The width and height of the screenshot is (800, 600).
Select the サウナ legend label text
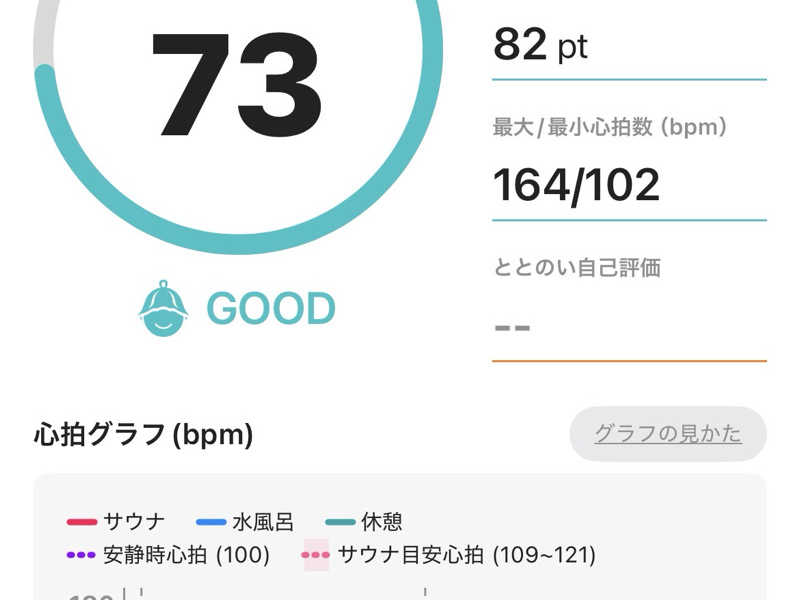134,522
